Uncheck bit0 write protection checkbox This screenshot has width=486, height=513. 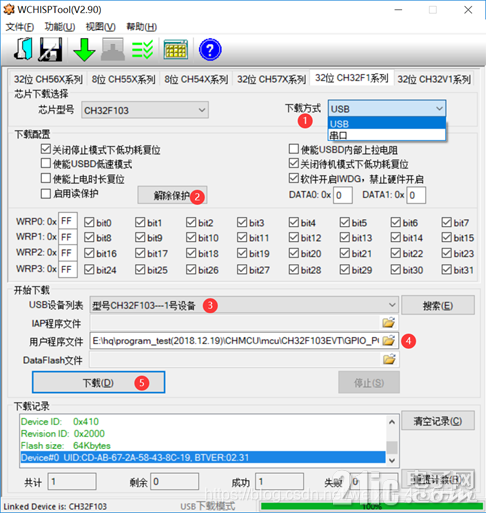(x=89, y=222)
